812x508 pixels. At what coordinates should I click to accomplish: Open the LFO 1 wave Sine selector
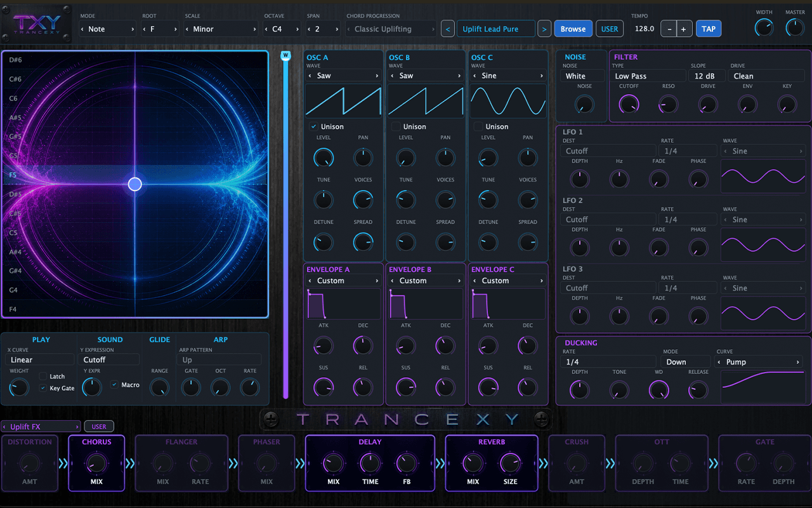click(764, 151)
